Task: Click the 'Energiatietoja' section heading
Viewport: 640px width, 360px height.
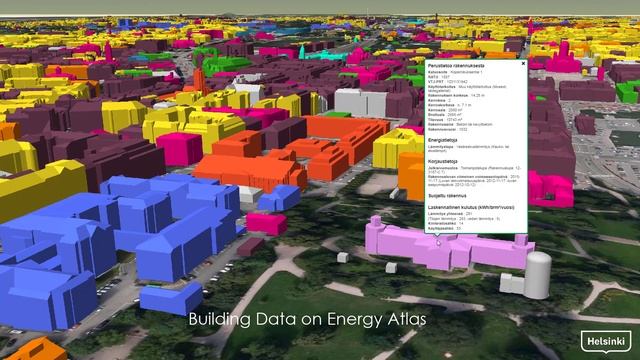Action: 442,140
